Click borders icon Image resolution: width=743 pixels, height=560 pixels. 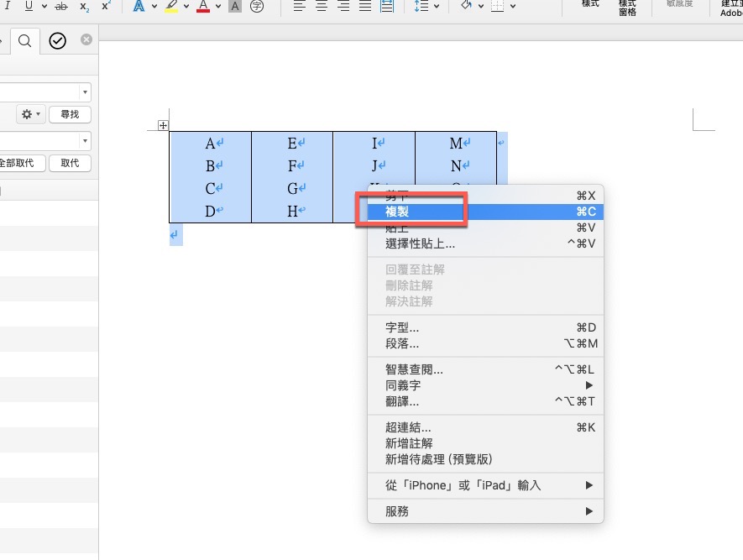(x=497, y=6)
